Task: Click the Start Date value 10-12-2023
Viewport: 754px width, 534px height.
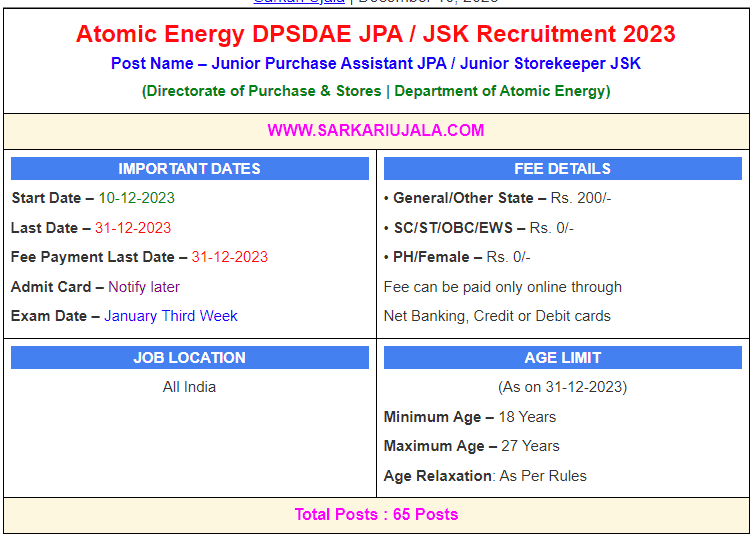Action: [136, 198]
